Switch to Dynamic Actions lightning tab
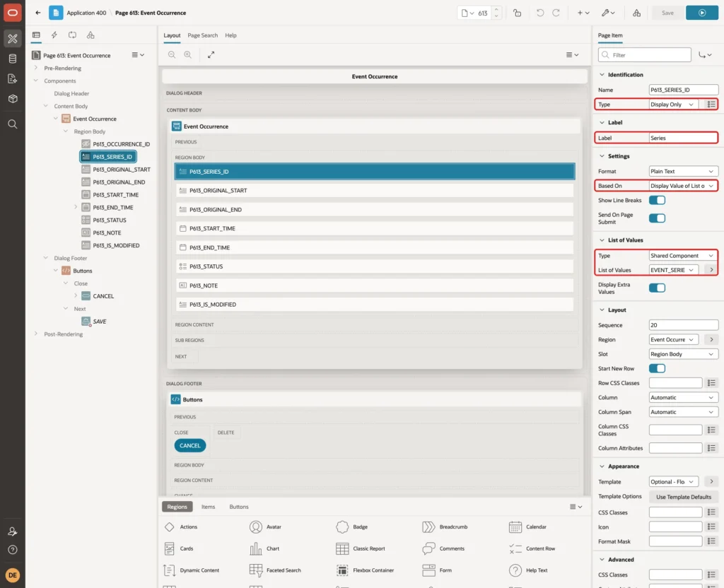Viewport: 724px width, 588px height. tap(54, 35)
